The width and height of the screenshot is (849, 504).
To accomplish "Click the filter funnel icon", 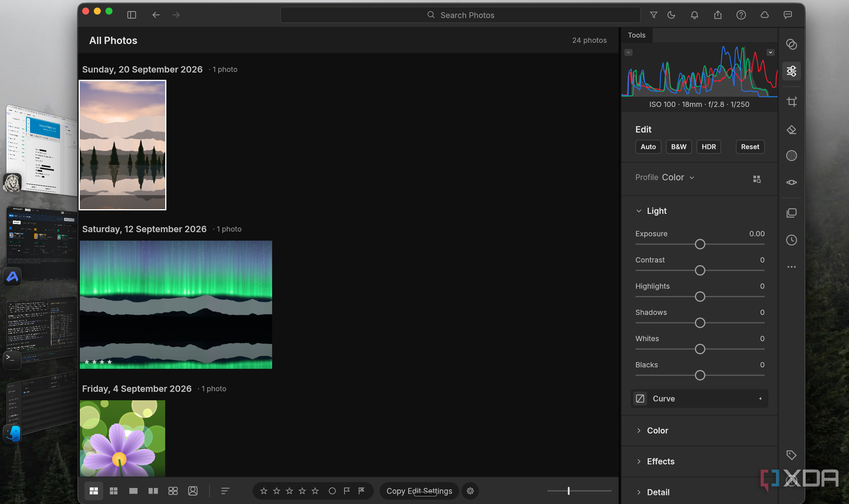I will (654, 15).
